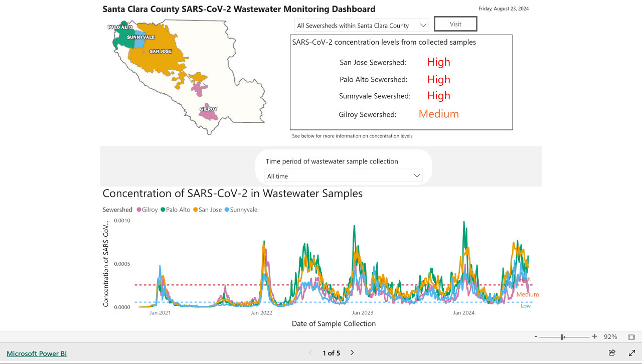Image resolution: width=642 pixels, height=364 pixels.
Task: Enter full screen mode with the expand icon
Action: coord(632,353)
